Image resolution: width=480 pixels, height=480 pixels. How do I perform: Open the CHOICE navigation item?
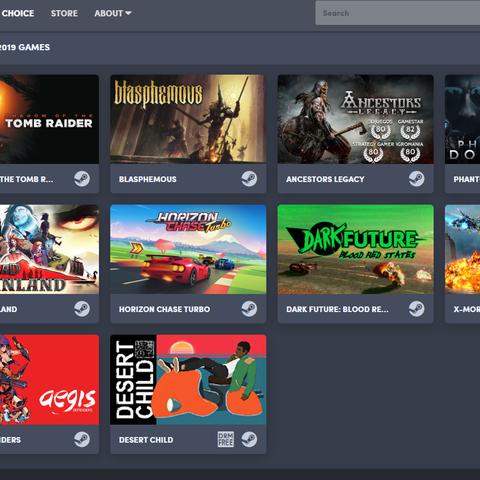coord(17,13)
